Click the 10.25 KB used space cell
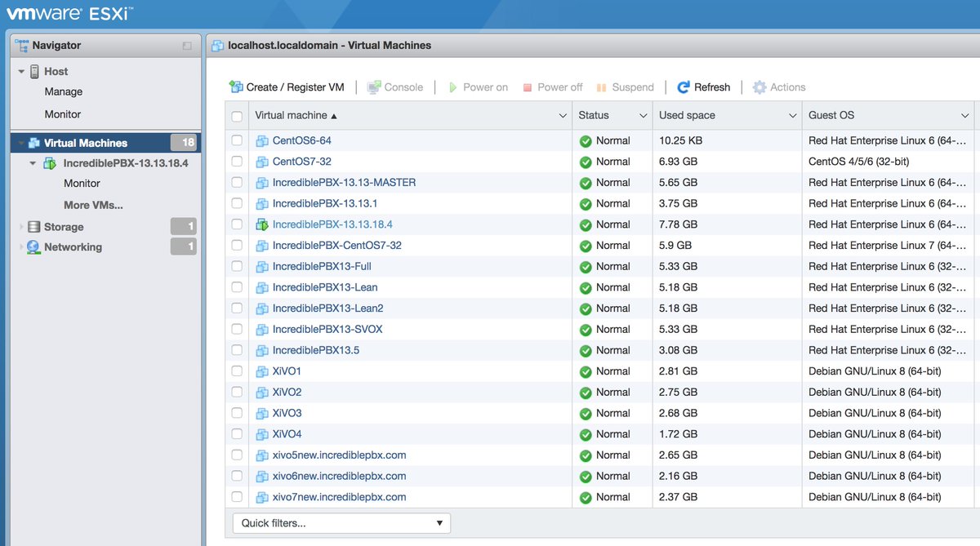980x546 pixels. [x=680, y=140]
